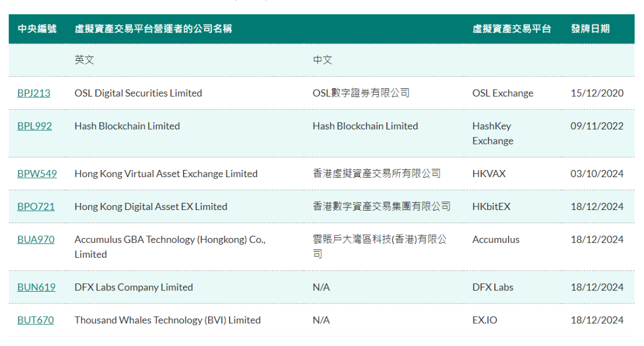Click the 發牌日期 column header
Image resolution: width=644 pixels, height=346 pixels.
pos(590,29)
